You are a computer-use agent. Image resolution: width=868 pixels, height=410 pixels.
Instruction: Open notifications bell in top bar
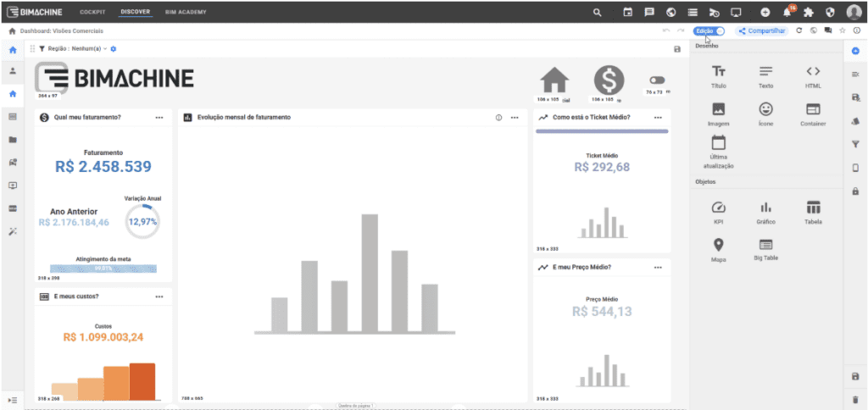[787, 12]
